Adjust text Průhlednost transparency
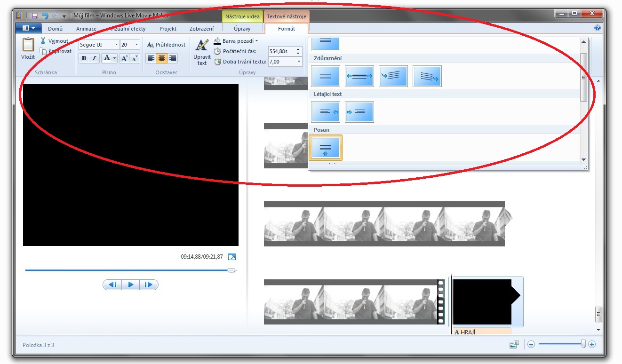The image size is (622, 364). [166, 45]
